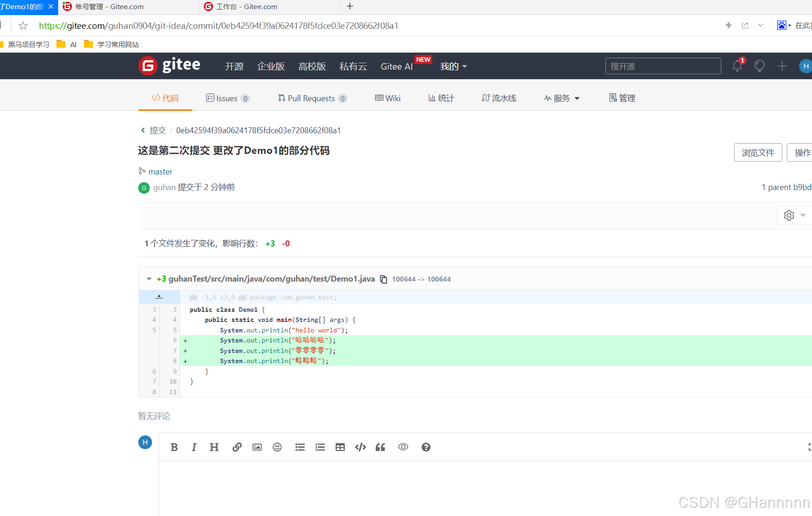Copy the Demo1.java file path

click(x=383, y=279)
